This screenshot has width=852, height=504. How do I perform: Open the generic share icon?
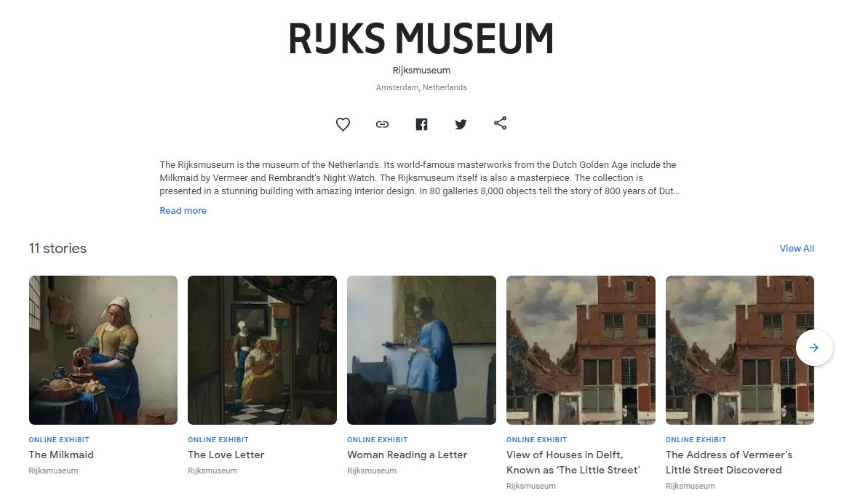(500, 124)
